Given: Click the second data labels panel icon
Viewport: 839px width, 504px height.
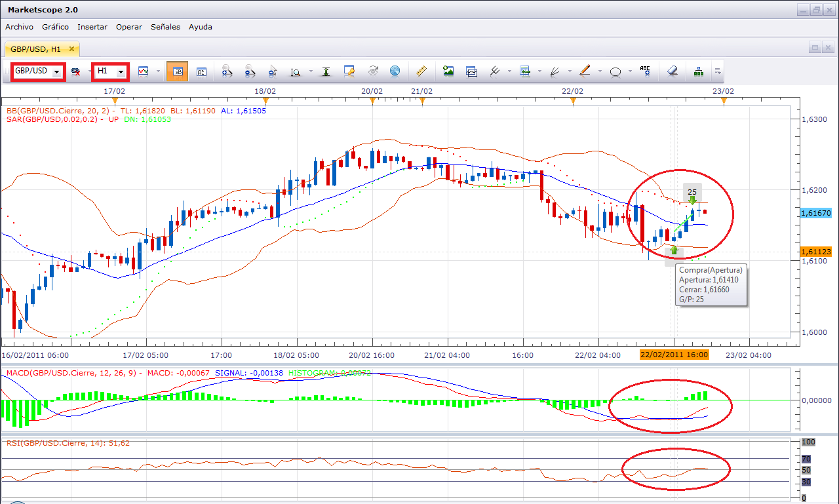Looking at the screenshot, I should pos(201,71).
